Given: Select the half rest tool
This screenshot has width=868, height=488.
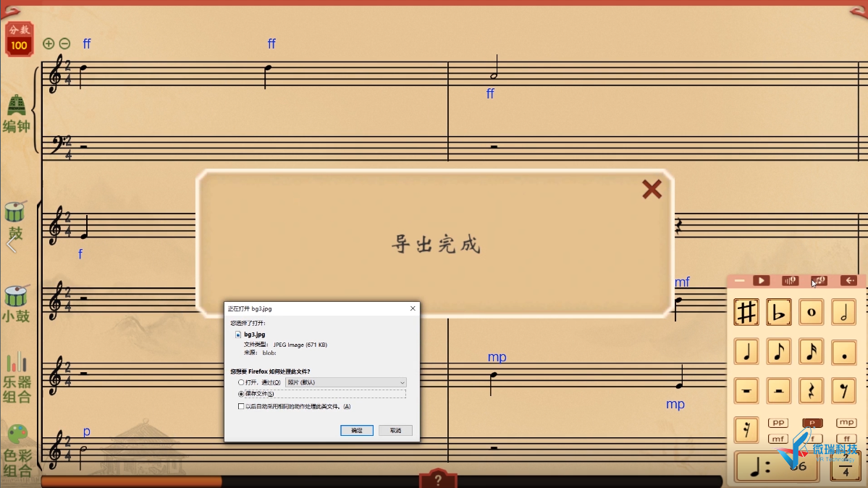Looking at the screenshot, I should coord(778,391).
